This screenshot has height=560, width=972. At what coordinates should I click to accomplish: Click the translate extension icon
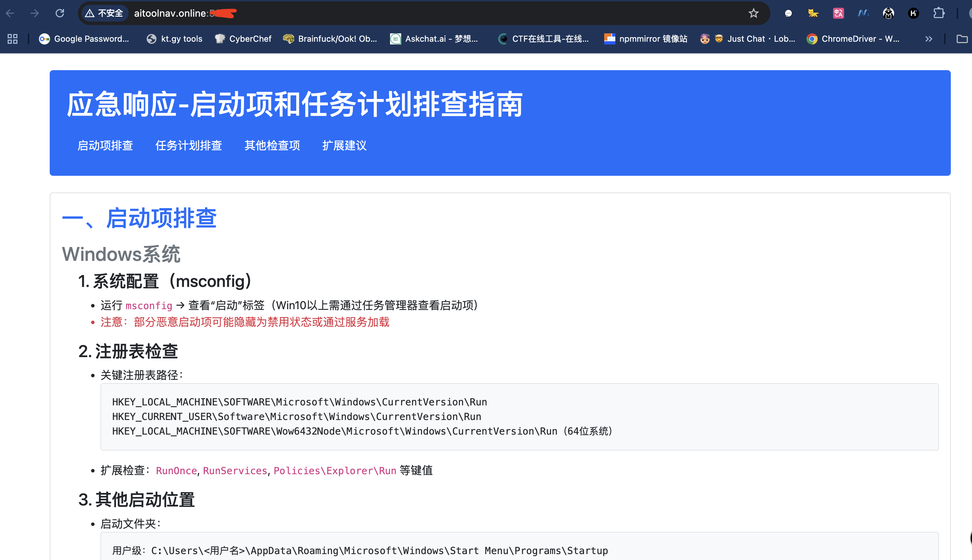[838, 14]
